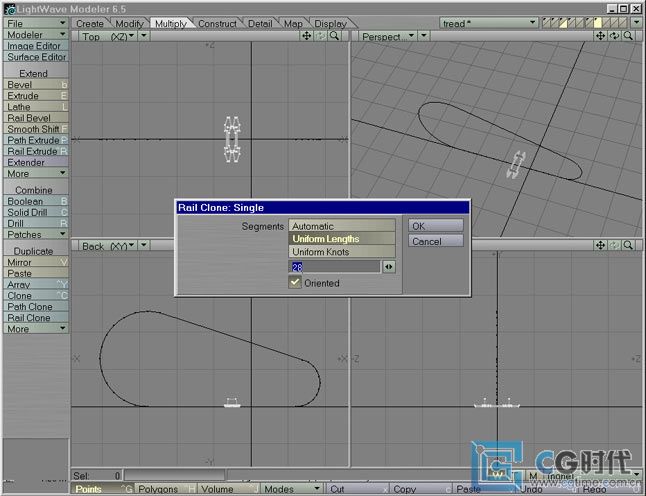Viewport: 646px width, 496px height.
Task: Select the Smooth Shift tool
Action: click(36, 129)
